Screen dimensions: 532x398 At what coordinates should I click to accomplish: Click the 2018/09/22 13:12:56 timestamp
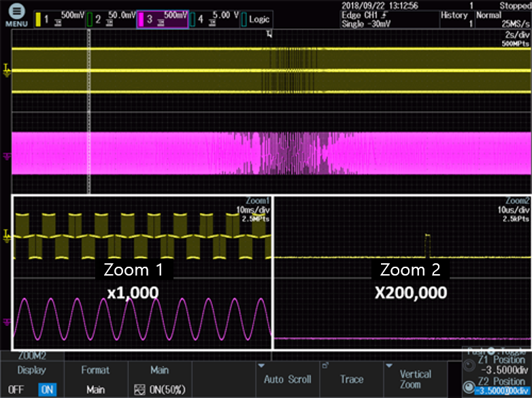click(x=380, y=5)
